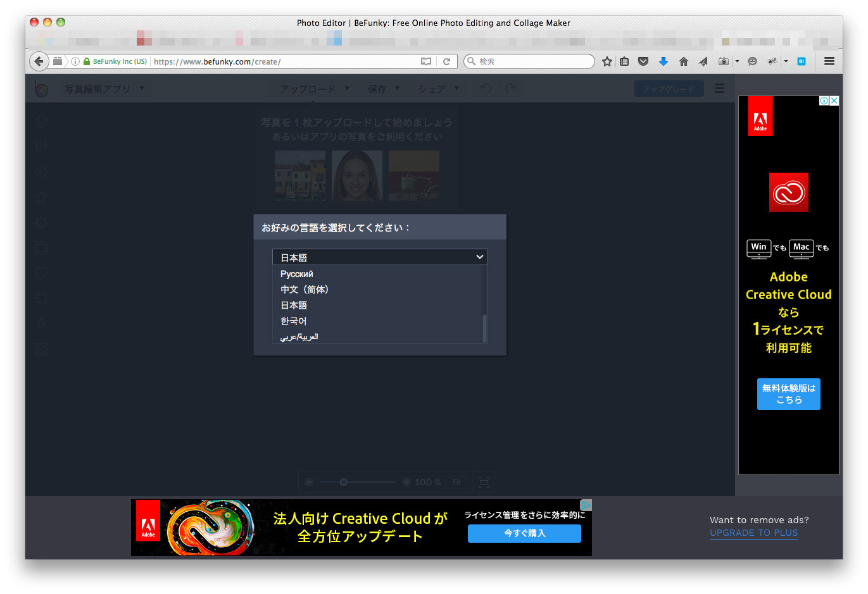Click the AdChoices triangle on bottom banner

(586, 505)
